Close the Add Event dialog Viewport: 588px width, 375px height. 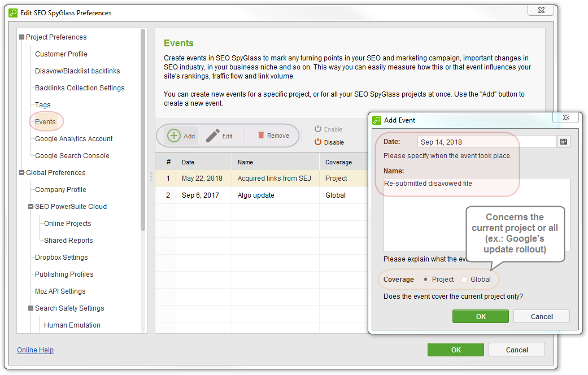[566, 117]
